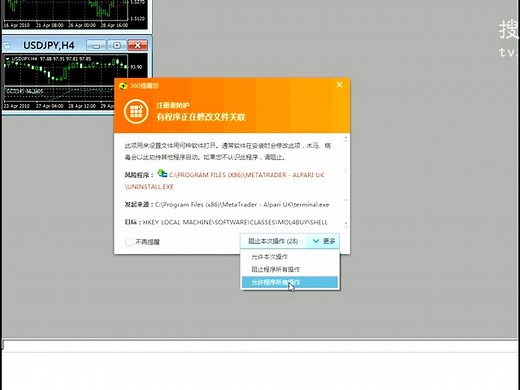Click the UNINSTALL.EXE risk program path
This screenshot has height=390, width=520.
(224, 181)
